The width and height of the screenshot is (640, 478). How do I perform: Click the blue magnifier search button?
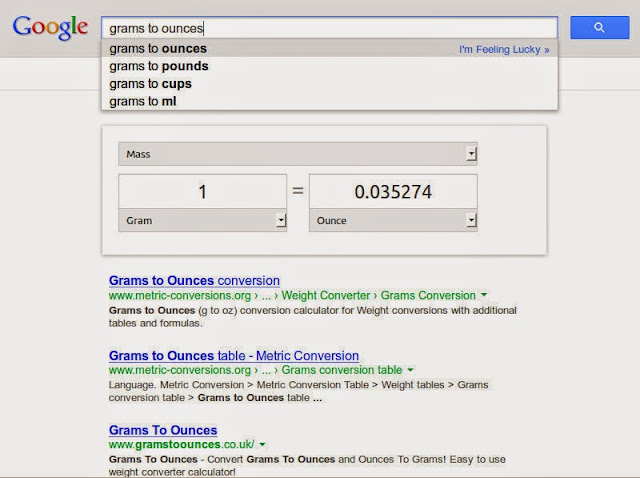coord(599,27)
